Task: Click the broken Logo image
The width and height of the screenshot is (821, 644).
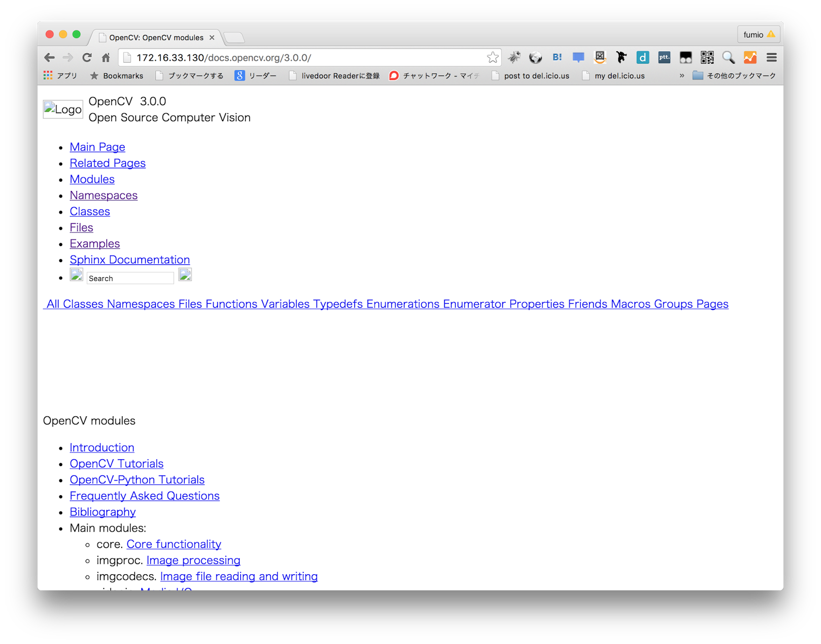Action: pyautogui.click(x=63, y=109)
